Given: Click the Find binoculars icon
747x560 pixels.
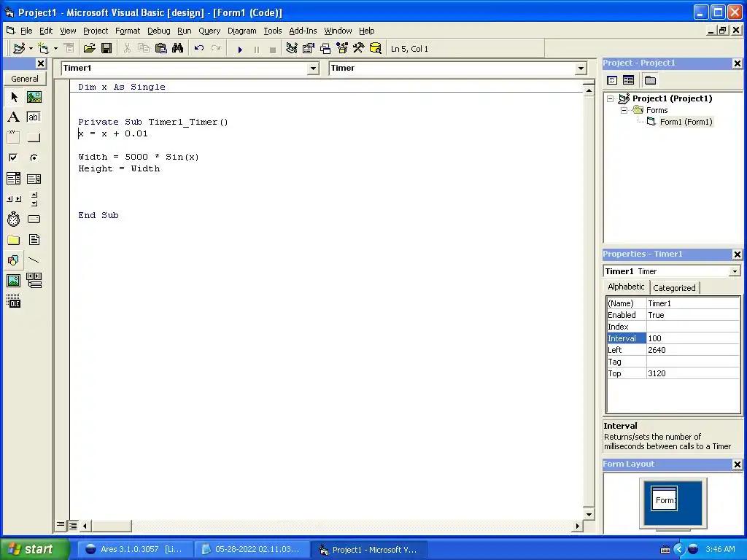Looking at the screenshot, I should 178,49.
